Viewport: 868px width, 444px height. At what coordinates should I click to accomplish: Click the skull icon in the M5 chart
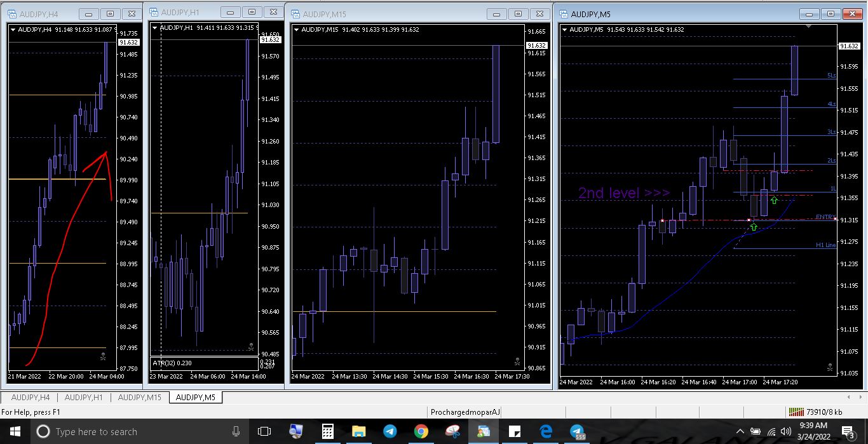[829, 367]
